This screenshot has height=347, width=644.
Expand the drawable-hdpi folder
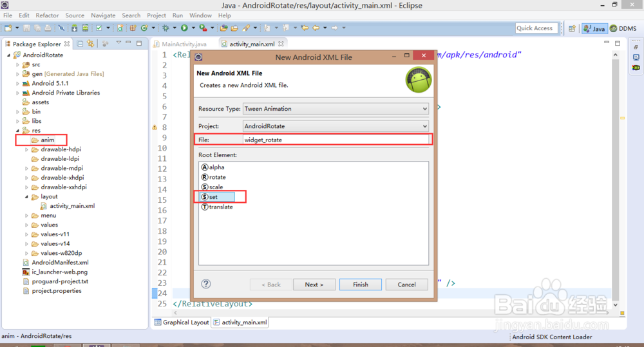point(26,149)
